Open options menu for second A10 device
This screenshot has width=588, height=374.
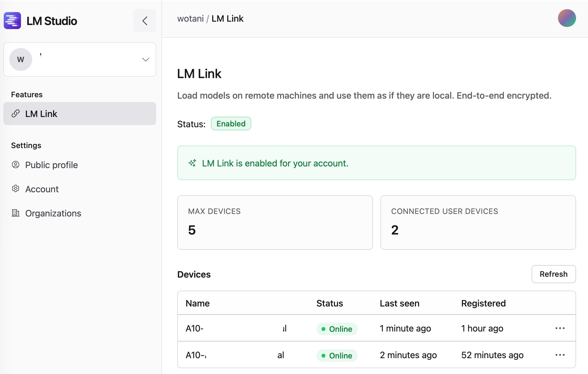560,355
